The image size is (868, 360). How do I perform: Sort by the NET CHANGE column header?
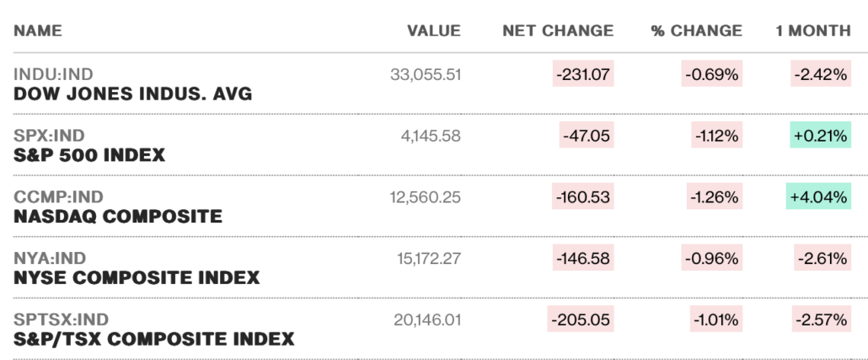coord(558,30)
